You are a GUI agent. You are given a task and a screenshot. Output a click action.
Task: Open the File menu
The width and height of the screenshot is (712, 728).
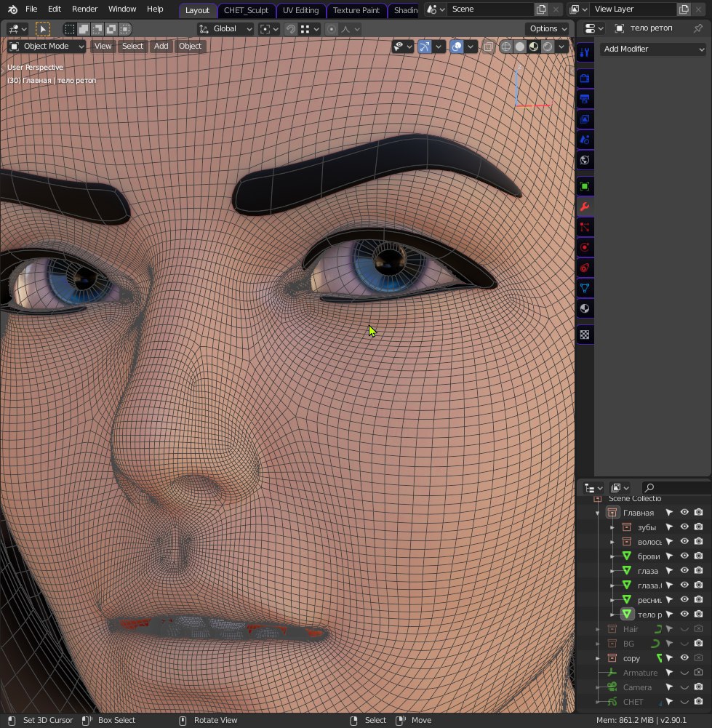(x=31, y=9)
